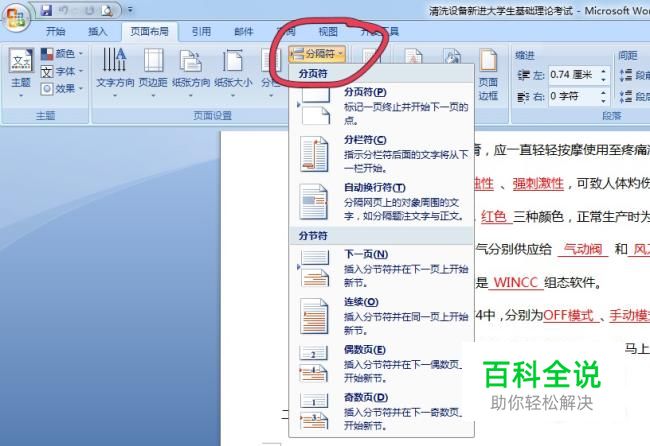650x446 pixels.
Task: Increase right indent with the up spinner
Action: [x=604, y=92]
